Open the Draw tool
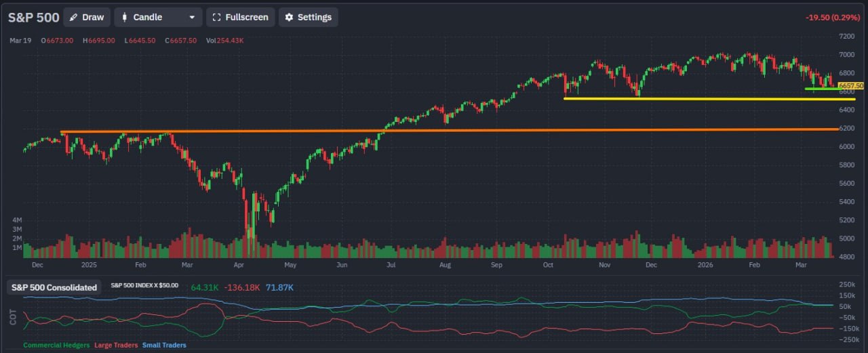Image resolution: width=868 pixels, height=353 pixels. point(86,17)
